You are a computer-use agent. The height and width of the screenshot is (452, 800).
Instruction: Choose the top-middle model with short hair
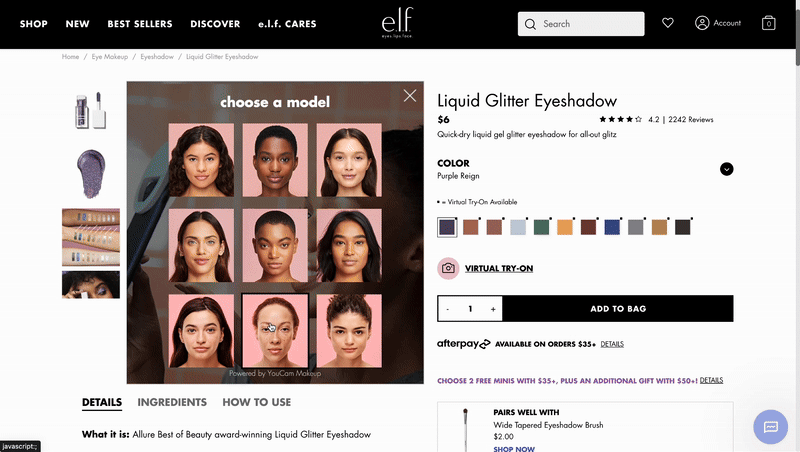coord(275,160)
